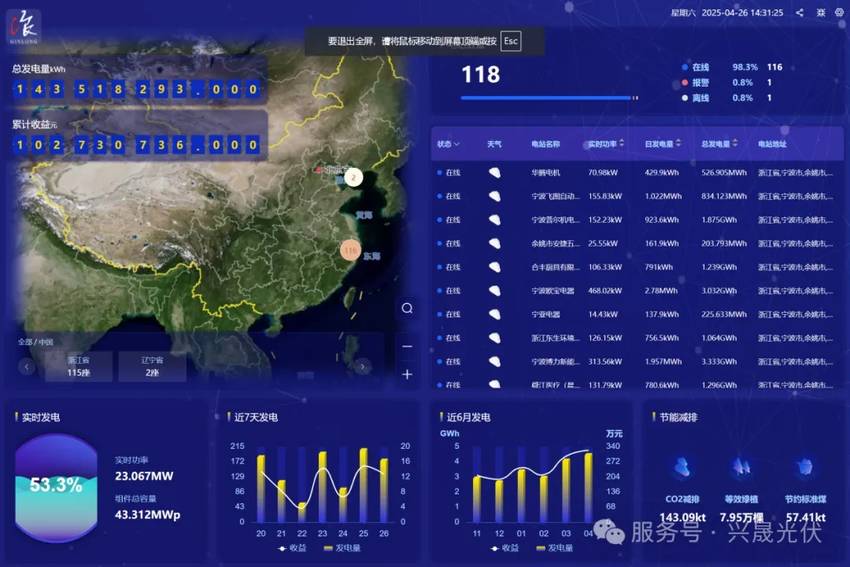Screen dimensions: 850x567
Task: Toggle 收益 series in 近7天发电 legend
Action: [x=289, y=548]
